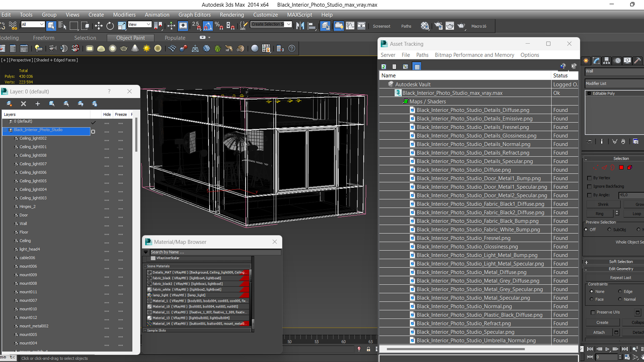
Task: Select the Ceiling_light002 layer item
Action: 33,138
